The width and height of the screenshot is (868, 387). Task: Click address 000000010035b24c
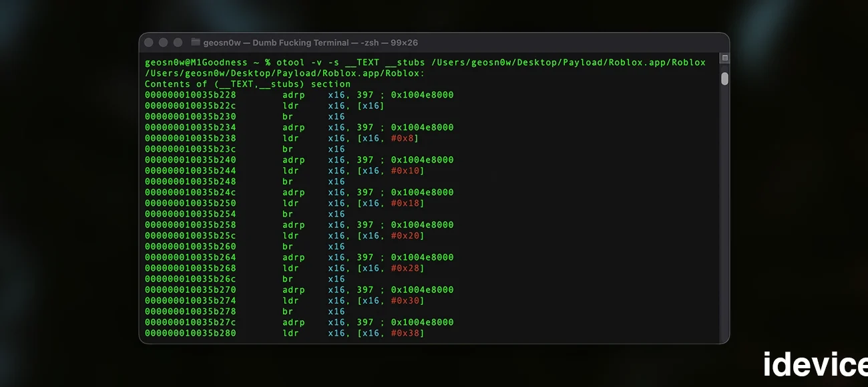click(190, 192)
